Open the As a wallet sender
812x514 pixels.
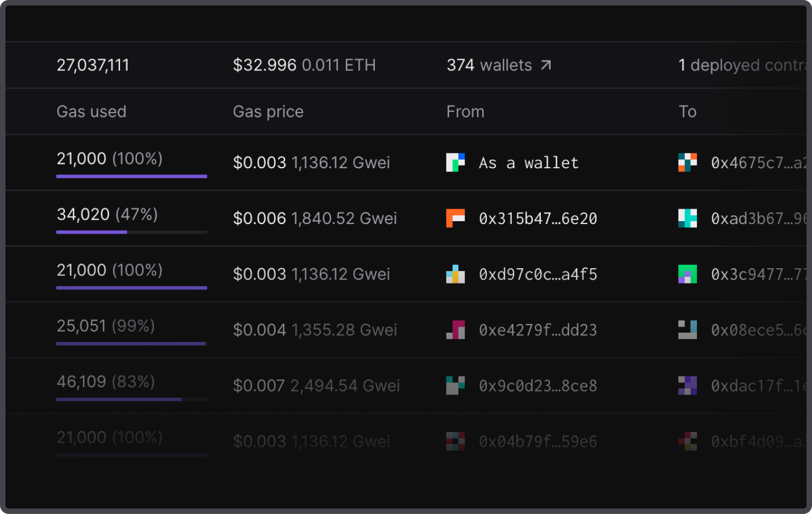click(528, 163)
